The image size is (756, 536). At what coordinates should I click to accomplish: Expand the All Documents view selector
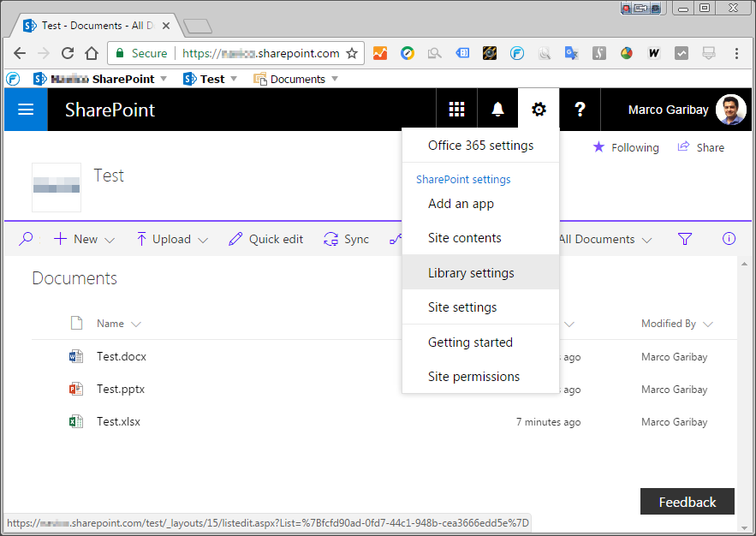pos(605,239)
